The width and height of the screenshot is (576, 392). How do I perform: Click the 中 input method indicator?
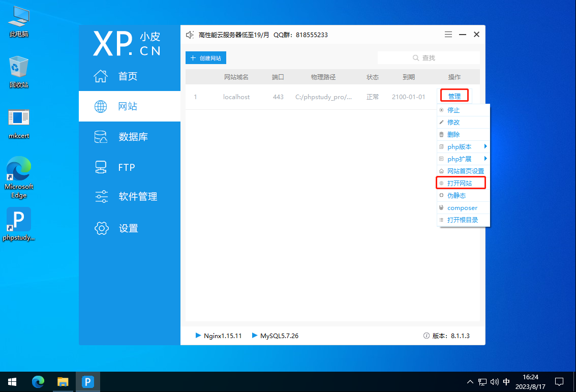click(506, 382)
